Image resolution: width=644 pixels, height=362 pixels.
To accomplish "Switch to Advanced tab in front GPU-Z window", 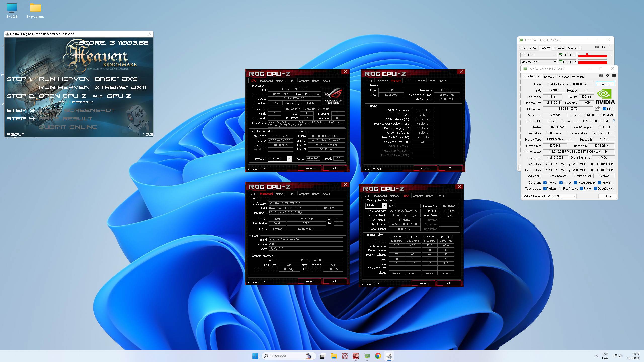I will coord(563,77).
